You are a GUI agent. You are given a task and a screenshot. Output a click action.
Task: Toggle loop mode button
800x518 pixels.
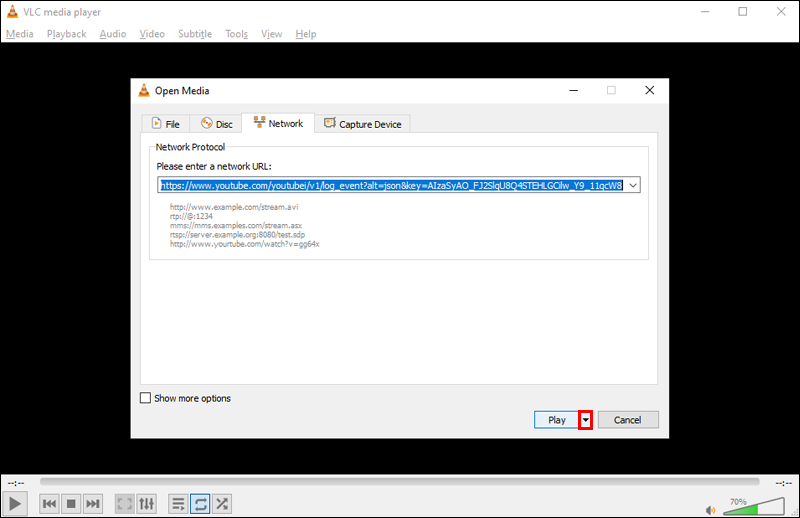point(200,504)
